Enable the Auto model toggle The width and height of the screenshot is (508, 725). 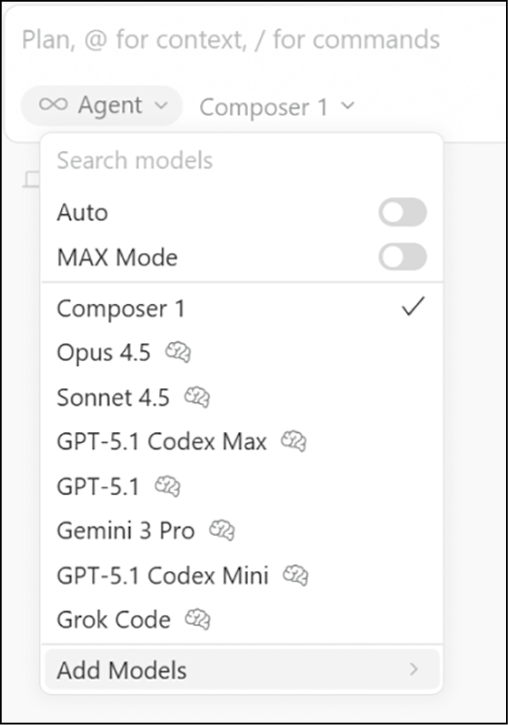tap(403, 212)
